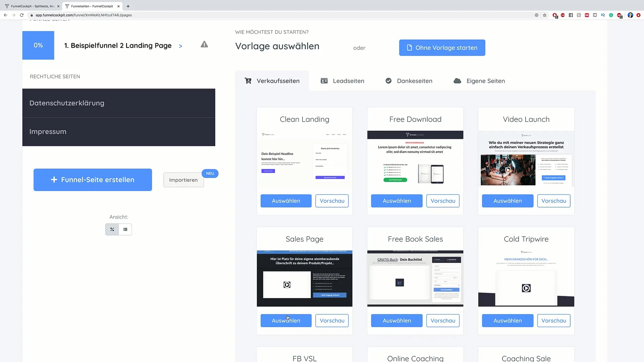
Task: Switch to the Leadseiten tab
Action: [349, 81]
